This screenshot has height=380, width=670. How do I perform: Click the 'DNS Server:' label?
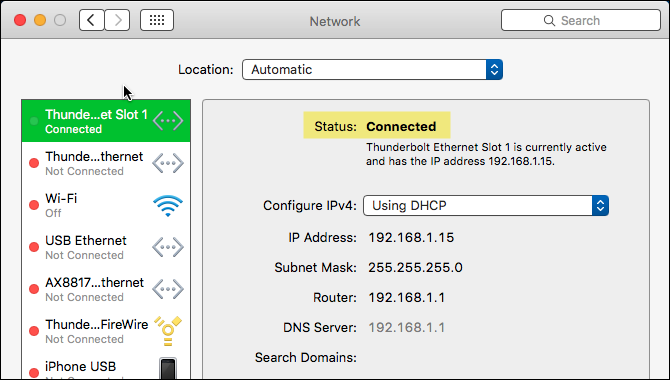[x=320, y=327]
